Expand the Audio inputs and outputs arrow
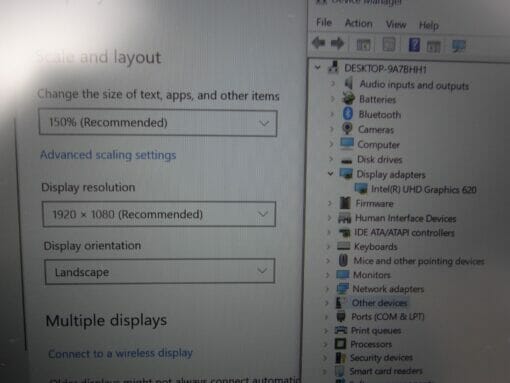The height and width of the screenshot is (383, 510). click(x=332, y=83)
